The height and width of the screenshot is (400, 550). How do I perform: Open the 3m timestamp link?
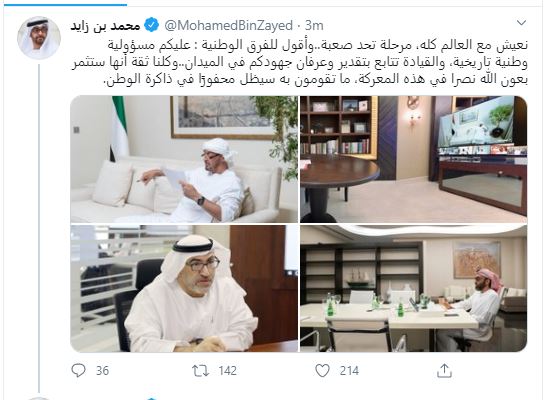tap(314, 25)
